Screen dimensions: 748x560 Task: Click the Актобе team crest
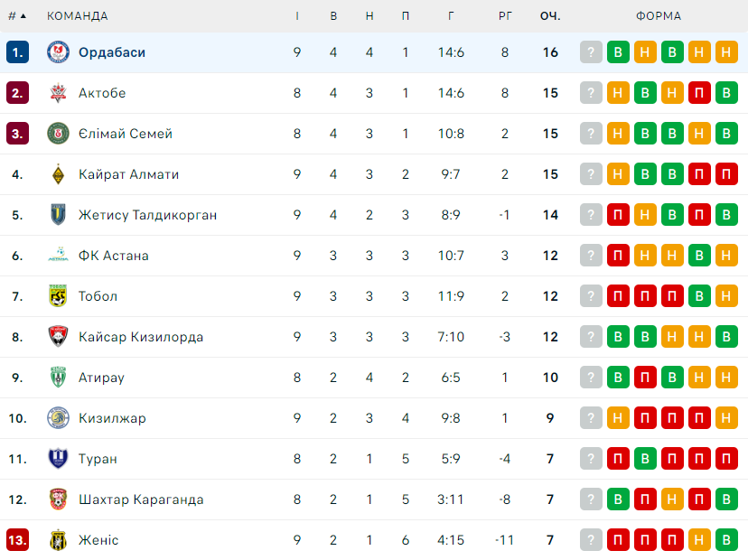pyautogui.click(x=58, y=93)
